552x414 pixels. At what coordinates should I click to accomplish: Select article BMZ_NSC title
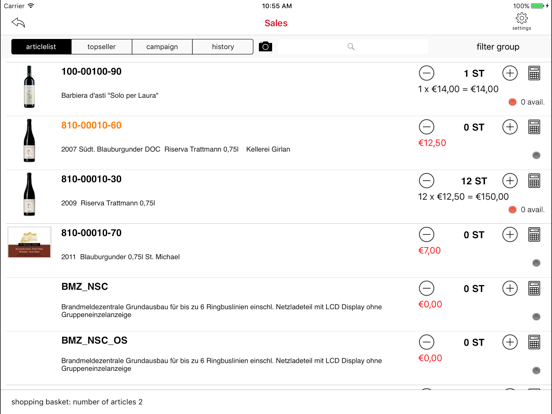point(84,287)
